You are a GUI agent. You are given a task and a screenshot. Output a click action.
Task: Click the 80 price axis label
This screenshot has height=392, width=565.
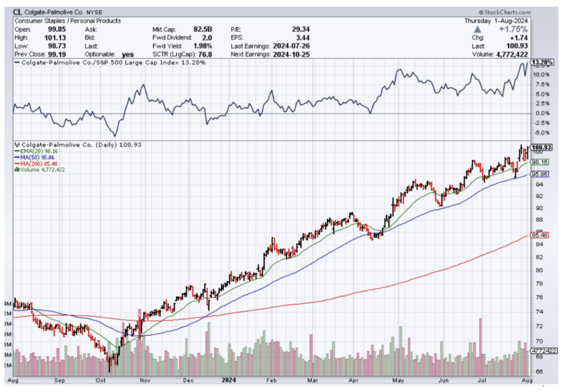(540, 270)
